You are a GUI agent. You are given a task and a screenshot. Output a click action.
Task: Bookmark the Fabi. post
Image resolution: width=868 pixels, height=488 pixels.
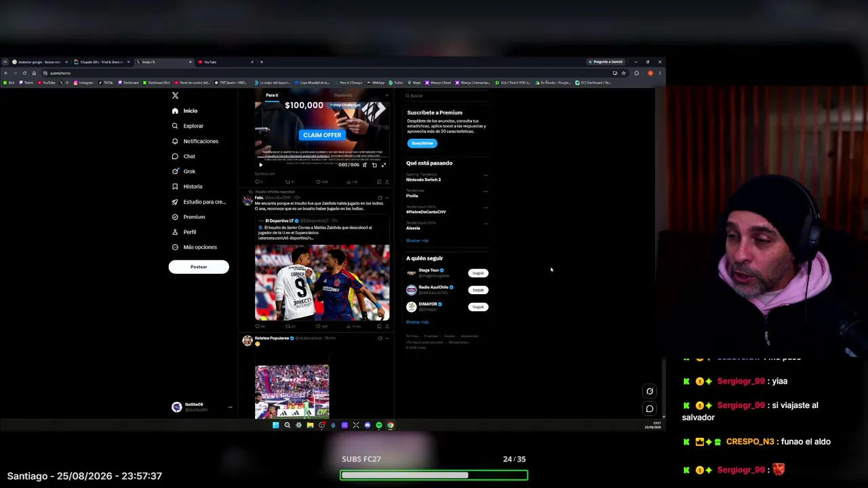(x=379, y=326)
